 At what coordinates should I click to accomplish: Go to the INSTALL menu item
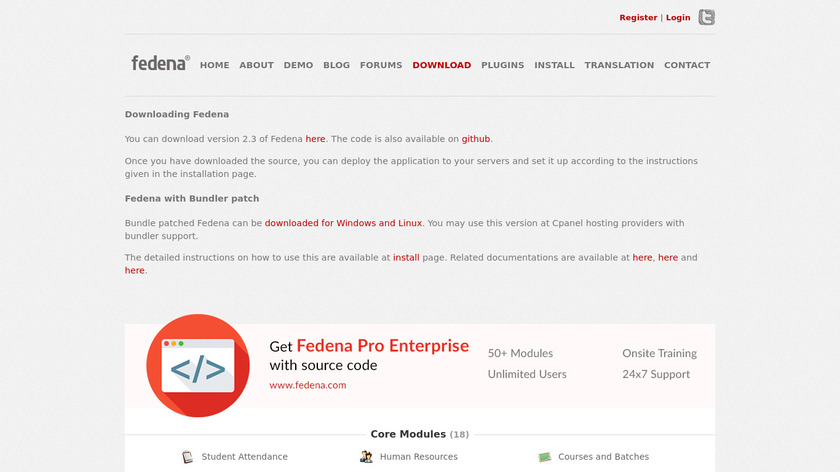click(554, 65)
